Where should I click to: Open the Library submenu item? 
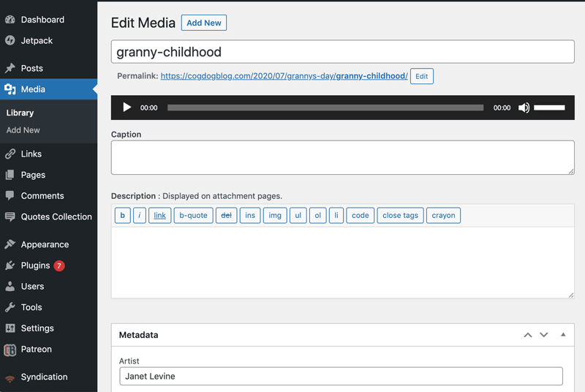[x=20, y=113]
